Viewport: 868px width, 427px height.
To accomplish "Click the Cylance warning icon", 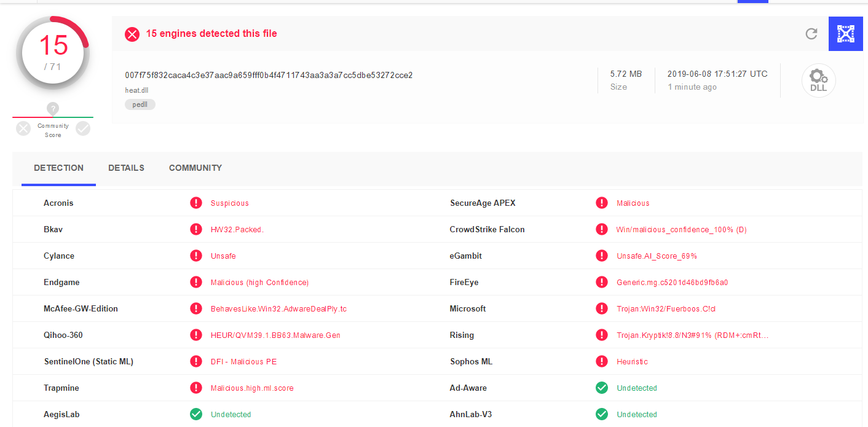I will point(196,256).
